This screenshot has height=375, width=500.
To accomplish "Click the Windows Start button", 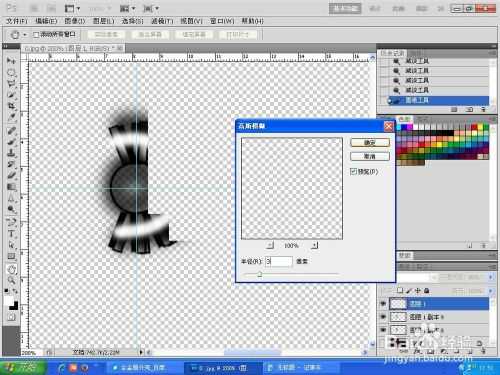I will 23,368.
